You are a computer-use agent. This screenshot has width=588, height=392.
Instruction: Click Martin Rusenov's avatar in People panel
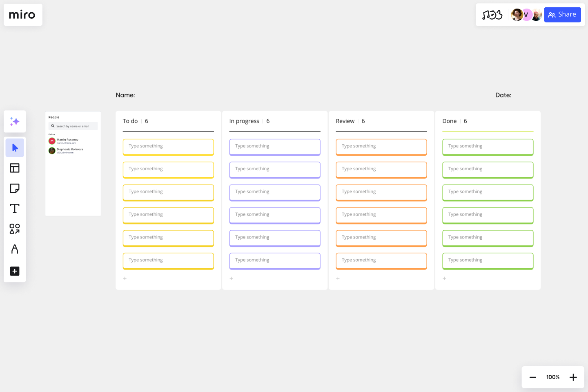click(52, 140)
